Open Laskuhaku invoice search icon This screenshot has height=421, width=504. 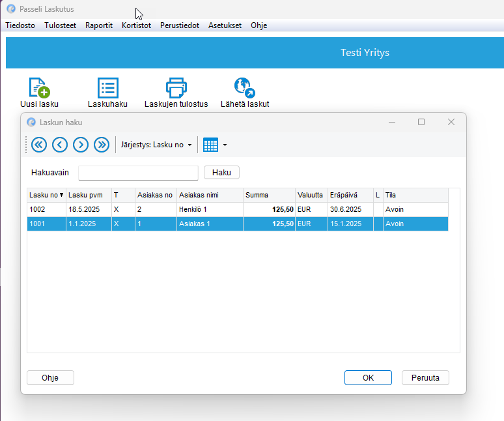[107, 87]
